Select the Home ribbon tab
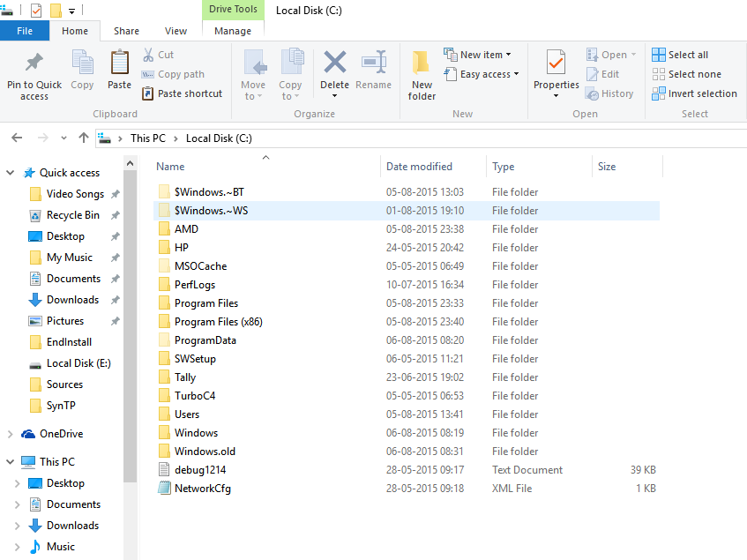This screenshot has height=560, width=747. 75,31
